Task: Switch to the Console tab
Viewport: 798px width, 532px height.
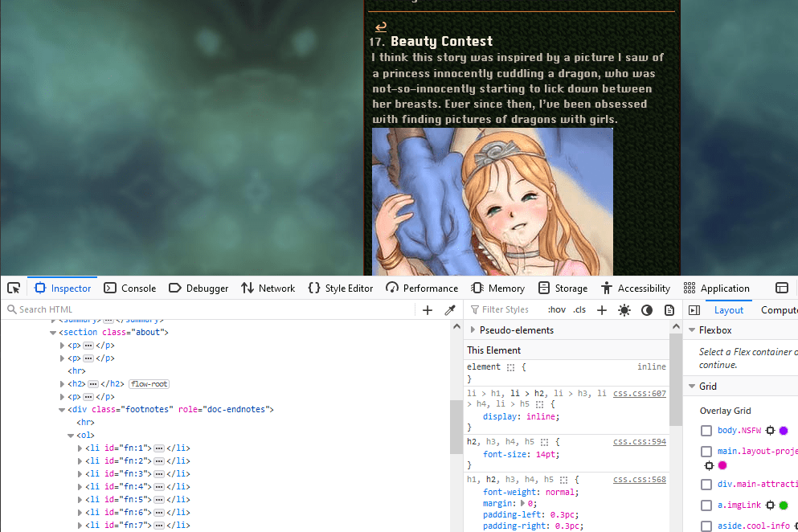Action: point(130,288)
